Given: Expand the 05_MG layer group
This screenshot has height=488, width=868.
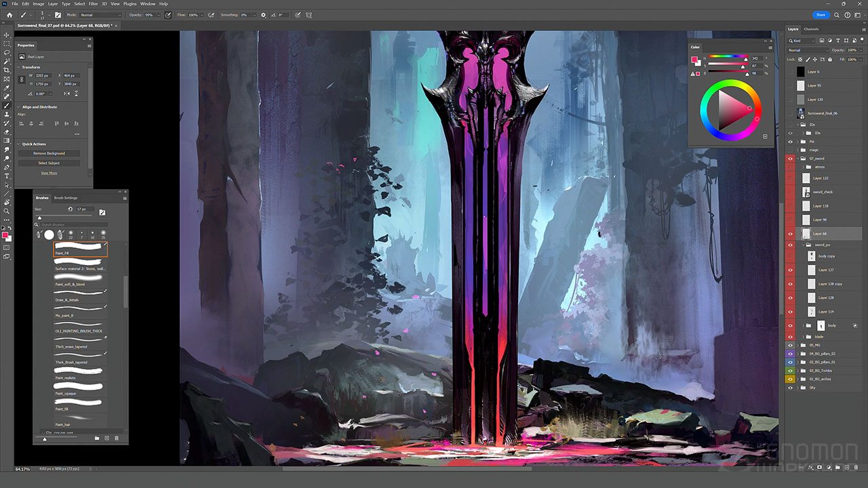Looking at the screenshot, I should (x=797, y=345).
